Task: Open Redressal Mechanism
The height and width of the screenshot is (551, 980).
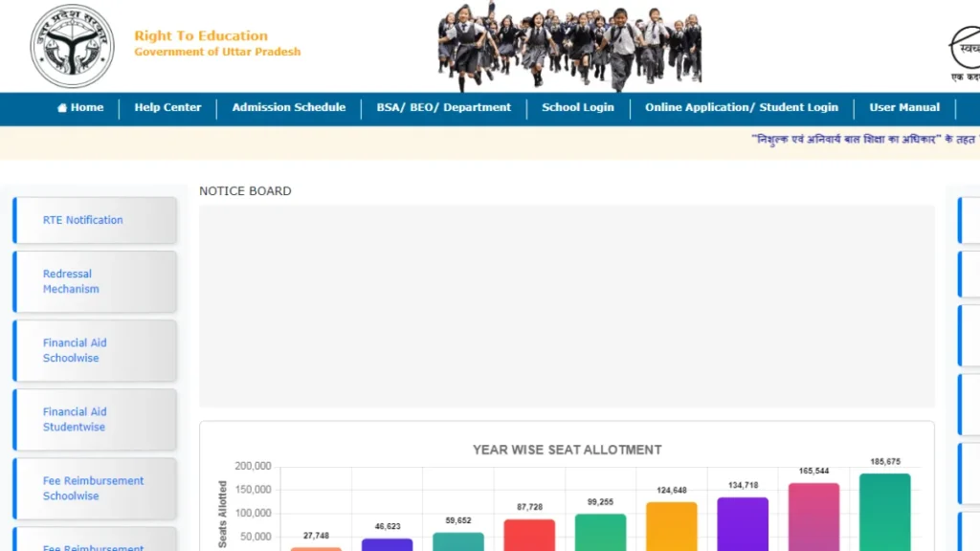Action: click(x=94, y=281)
